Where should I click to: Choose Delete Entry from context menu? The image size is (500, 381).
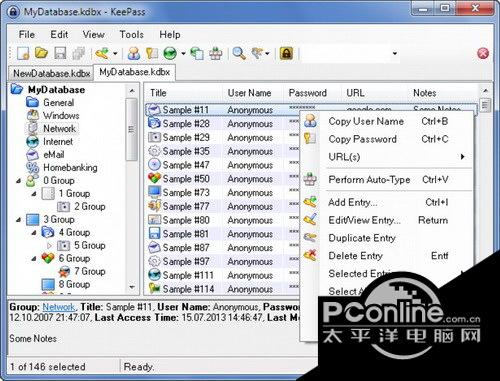[x=387, y=256]
